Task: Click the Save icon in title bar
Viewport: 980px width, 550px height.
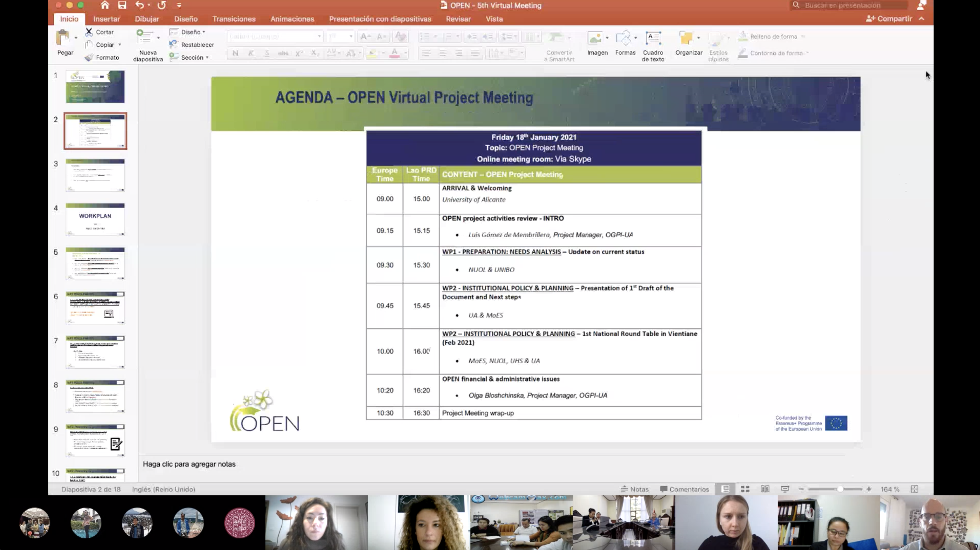Action: pos(122,5)
